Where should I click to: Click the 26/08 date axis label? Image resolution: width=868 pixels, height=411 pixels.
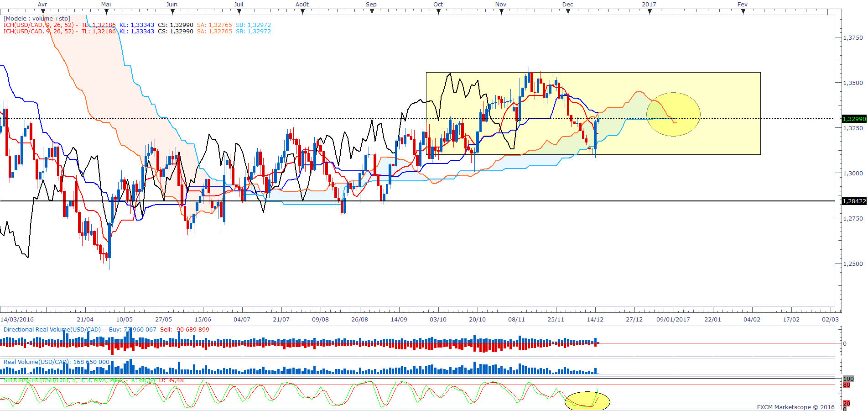coord(359,320)
